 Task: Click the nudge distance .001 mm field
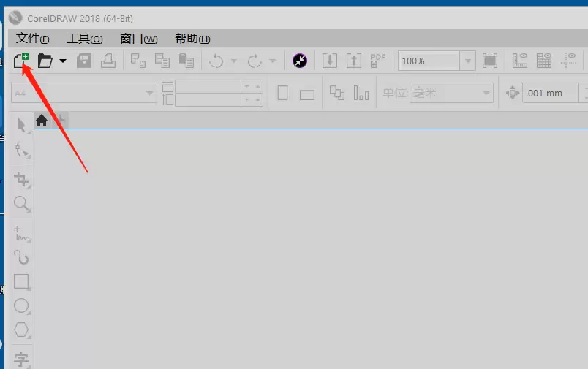(x=550, y=93)
